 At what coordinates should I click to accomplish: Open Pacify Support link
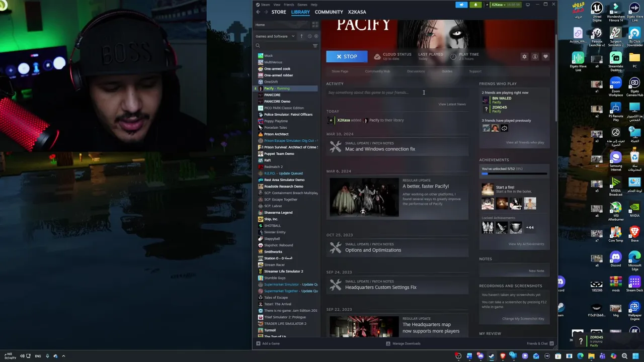(475, 71)
